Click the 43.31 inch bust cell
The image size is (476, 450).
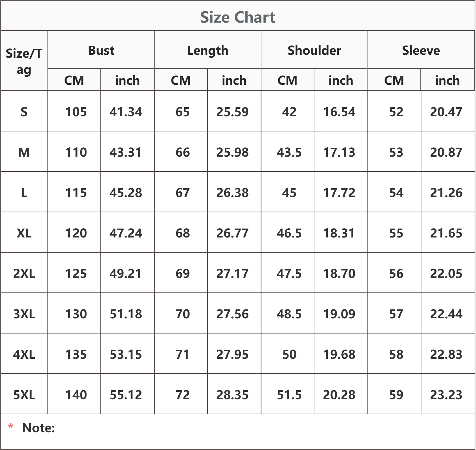click(126, 152)
